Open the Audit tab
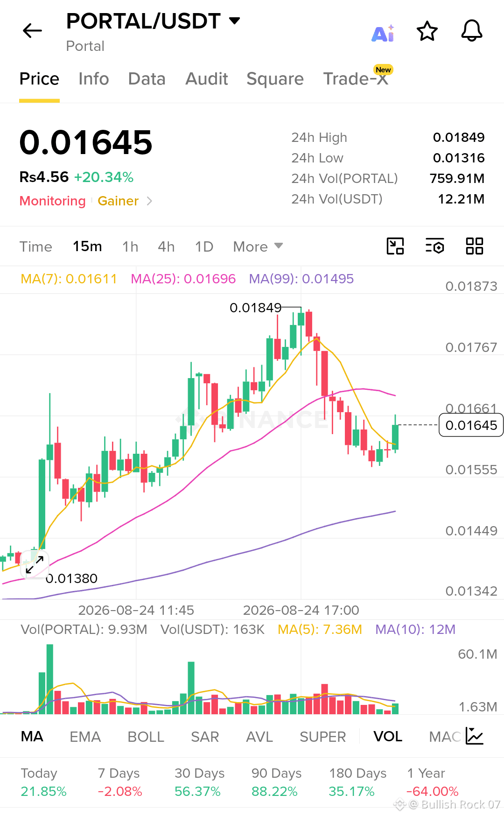The width and height of the screenshot is (504, 816). click(x=207, y=79)
